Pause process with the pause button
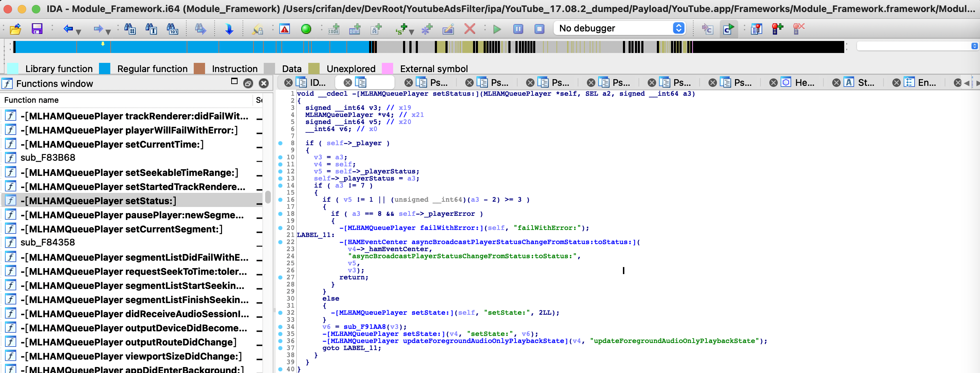This screenshot has height=373, width=980. pos(518,29)
